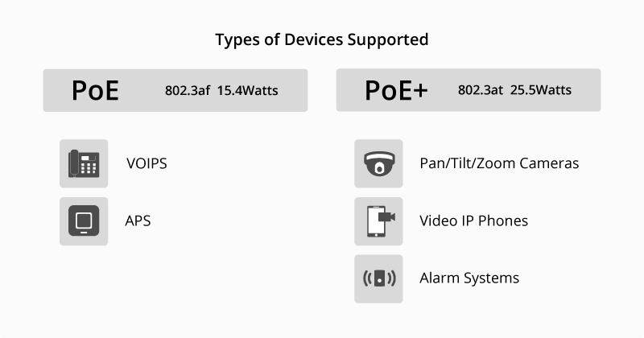
Task: Click the VOIP desk phone icon
Action: click(x=84, y=163)
